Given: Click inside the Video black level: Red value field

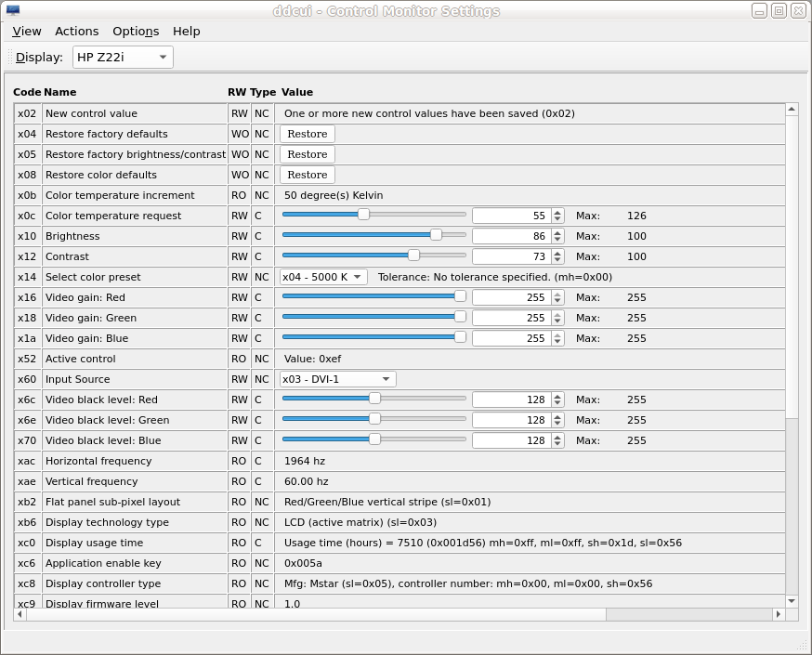Looking at the screenshot, I should click(511, 400).
